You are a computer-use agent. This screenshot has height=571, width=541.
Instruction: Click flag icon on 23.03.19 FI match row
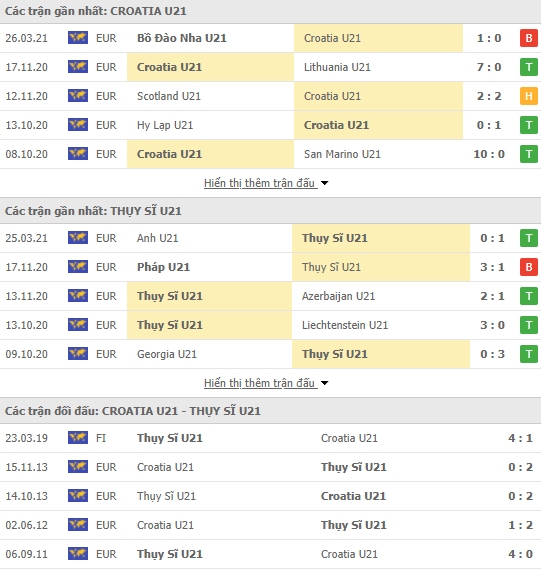click(x=78, y=438)
